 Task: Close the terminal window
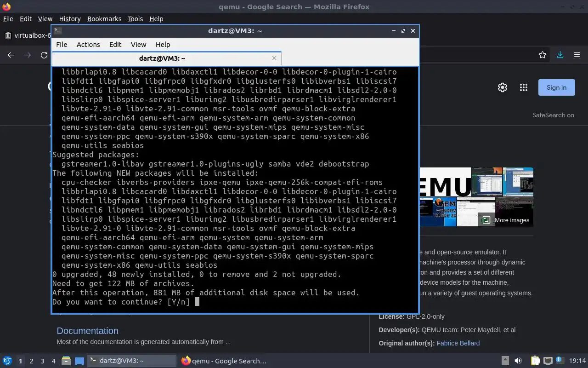pos(413,31)
